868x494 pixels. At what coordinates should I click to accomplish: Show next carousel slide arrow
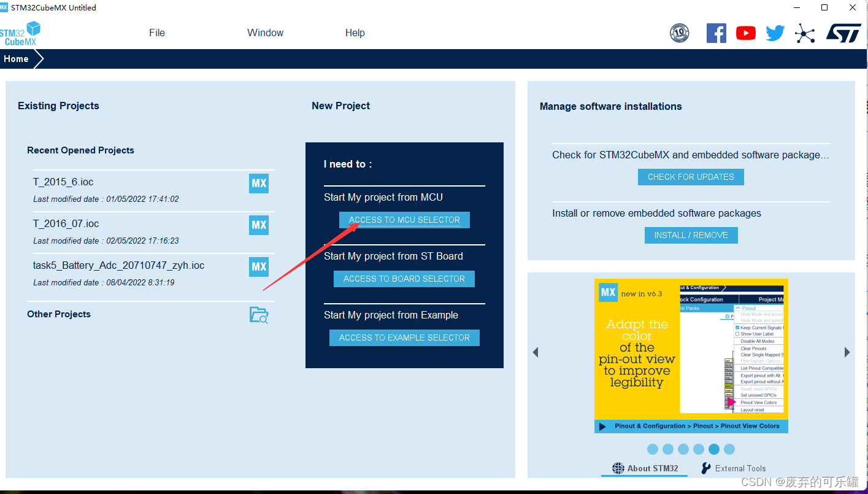[847, 352]
